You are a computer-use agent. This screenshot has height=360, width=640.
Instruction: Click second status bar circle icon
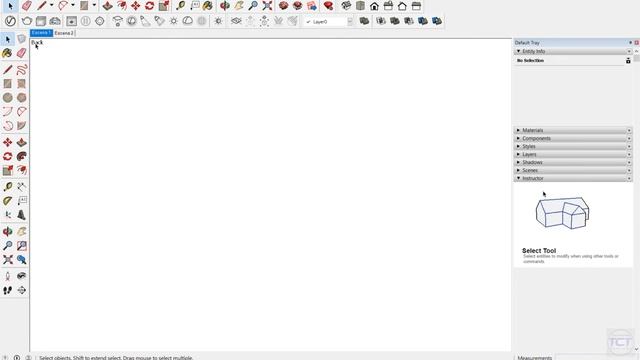[17, 358]
